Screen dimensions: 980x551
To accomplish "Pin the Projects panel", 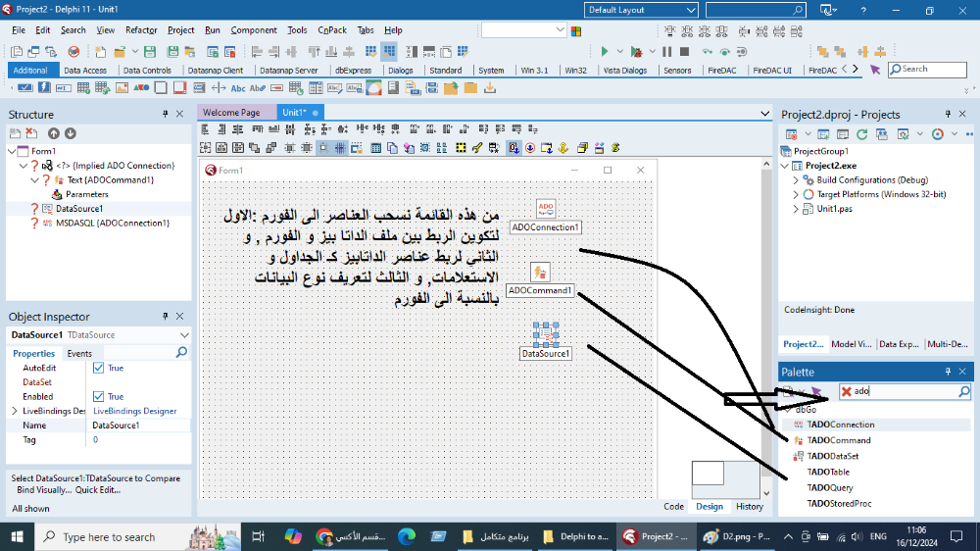I will [948, 114].
